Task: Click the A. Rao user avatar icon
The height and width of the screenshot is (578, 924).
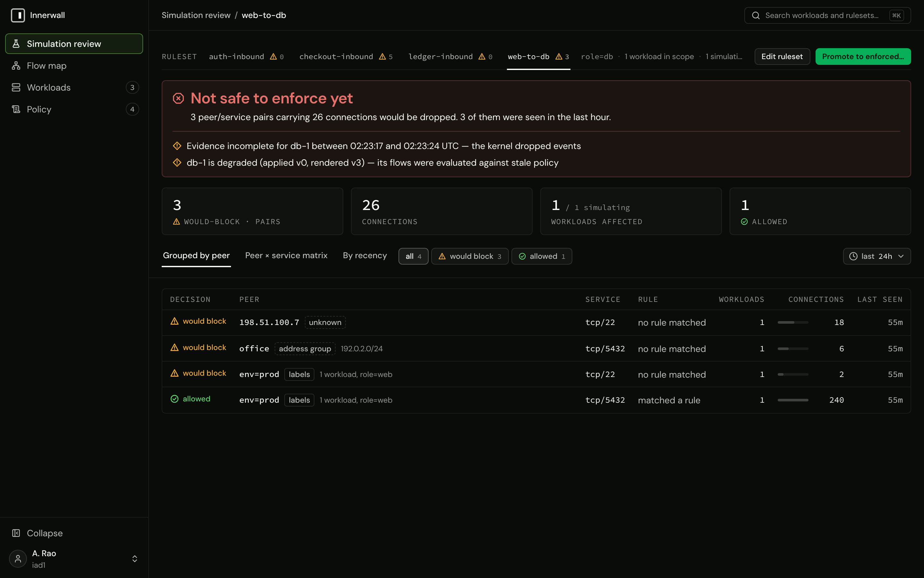Action: click(x=18, y=558)
